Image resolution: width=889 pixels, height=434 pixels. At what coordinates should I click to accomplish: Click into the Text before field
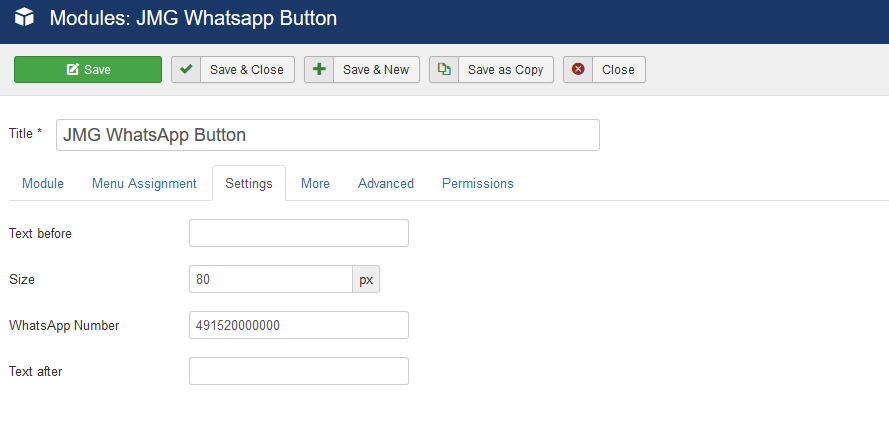click(x=299, y=233)
